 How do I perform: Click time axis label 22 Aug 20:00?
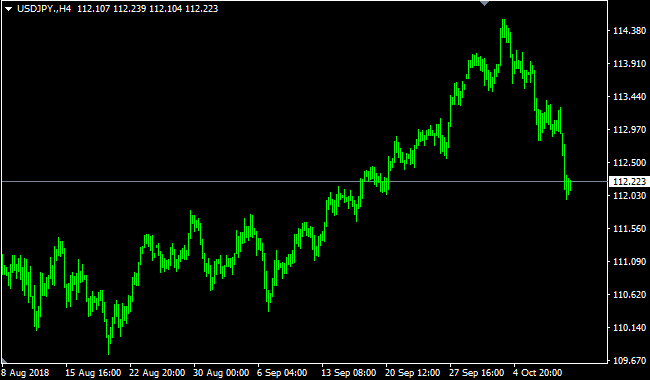pyautogui.click(x=157, y=373)
